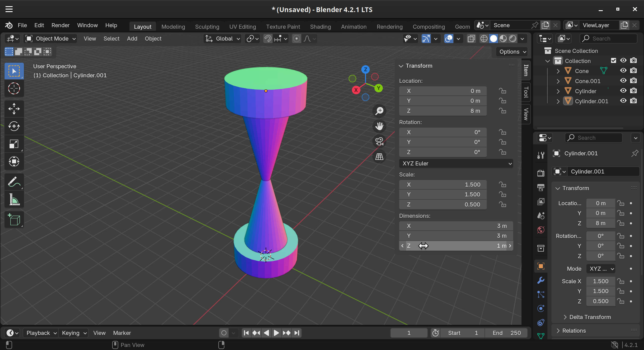Click the Add Cube tool

(x=14, y=220)
